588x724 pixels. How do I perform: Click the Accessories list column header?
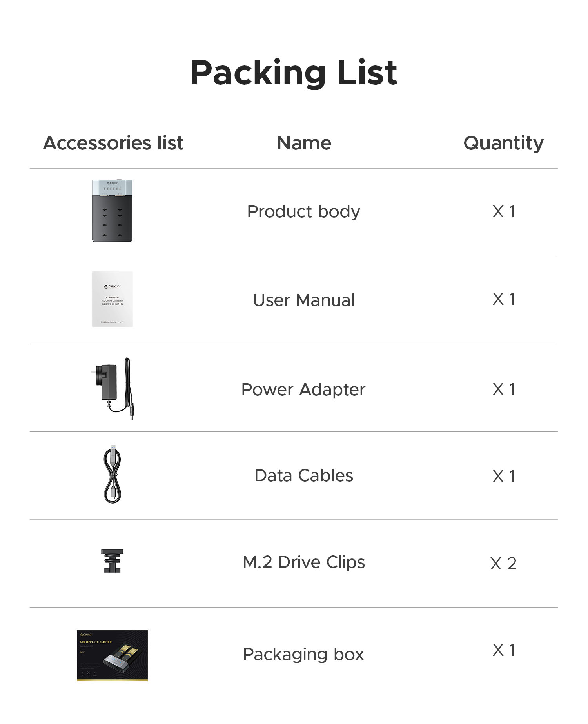(113, 143)
